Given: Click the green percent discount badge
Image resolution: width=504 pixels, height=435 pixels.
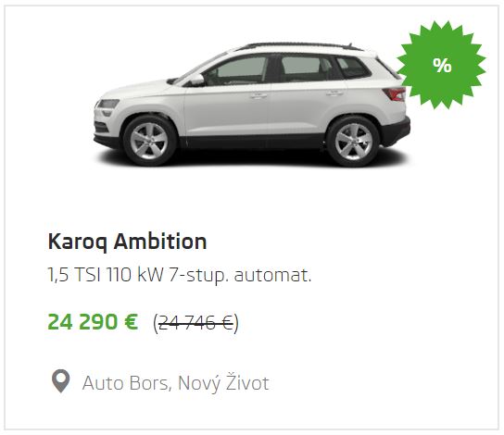Looking at the screenshot, I should point(442,65).
